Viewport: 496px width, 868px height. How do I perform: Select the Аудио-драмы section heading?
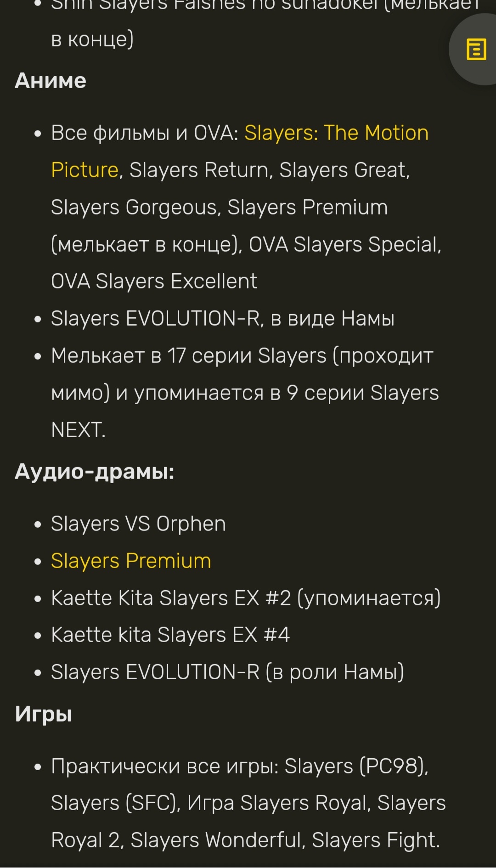(95, 472)
